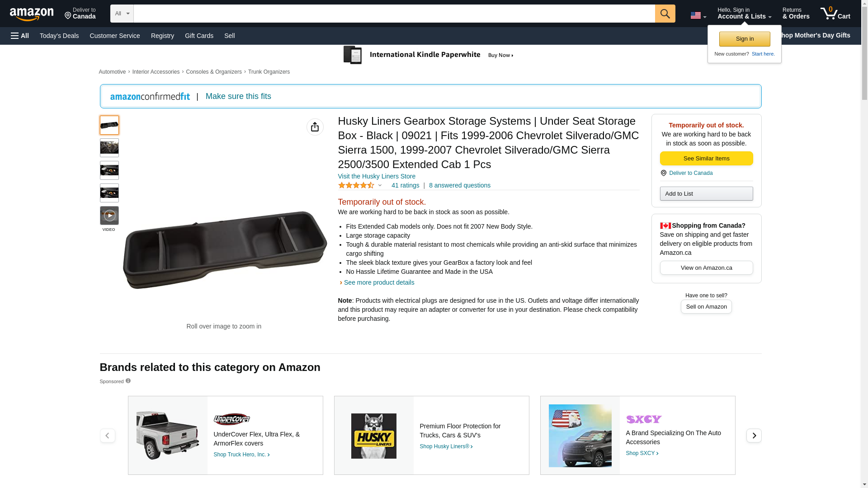Click the sponsored info icon
This screenshot has width=868, height=488.
tap(128, 381)
